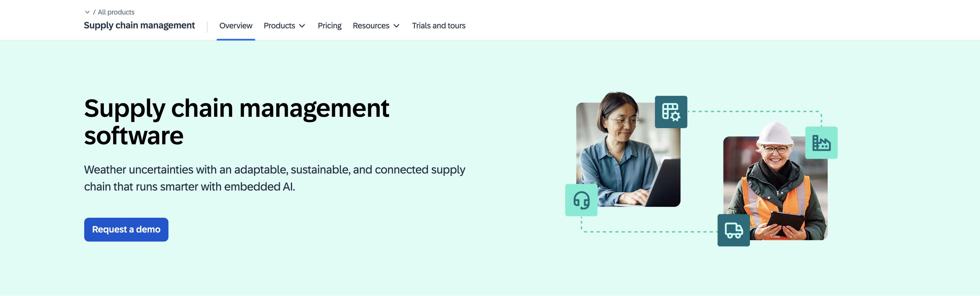Open the Products dropdown menu
This screenshot has height=296, width=980.
tap(284, 26)
